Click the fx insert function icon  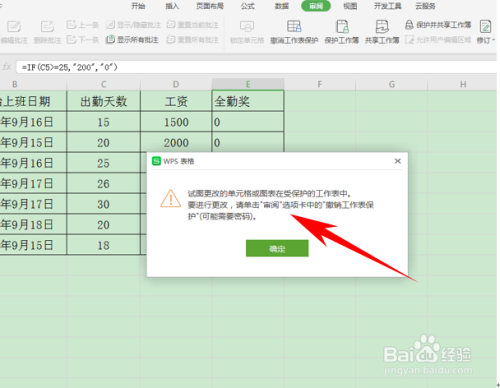coord(7,67)
